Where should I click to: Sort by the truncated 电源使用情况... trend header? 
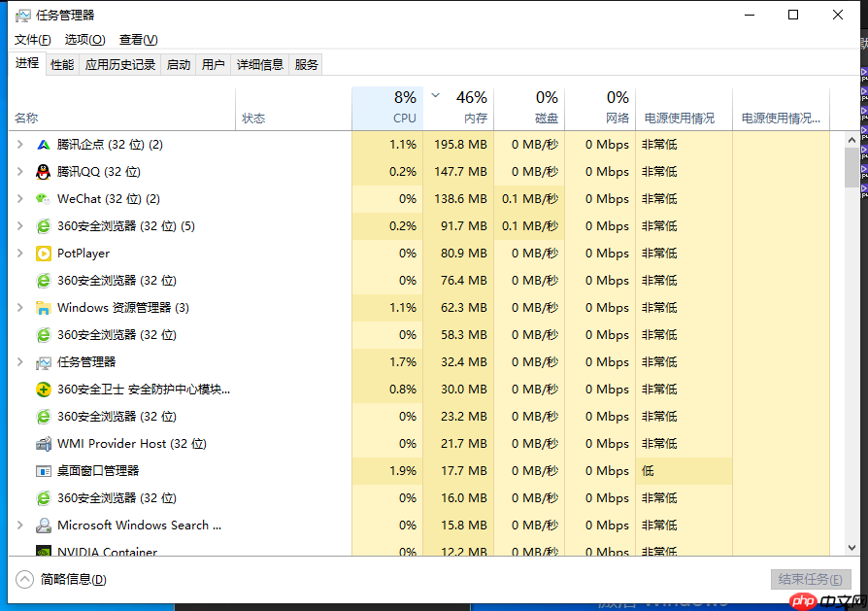pyautogui.click(x=781, y=108)
